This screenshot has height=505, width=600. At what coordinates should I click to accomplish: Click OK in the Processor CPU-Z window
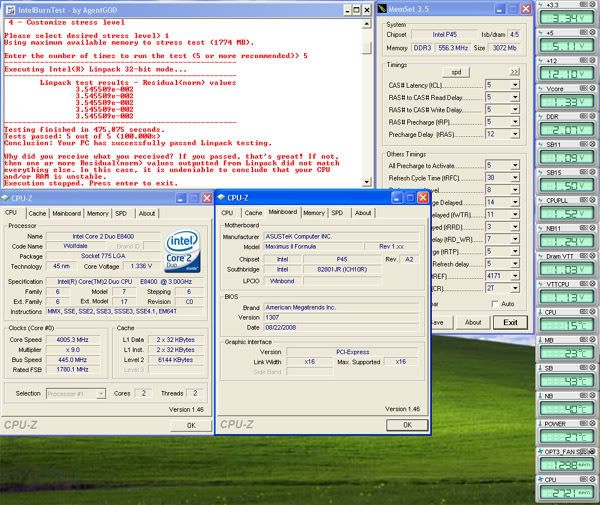(191, 425)
